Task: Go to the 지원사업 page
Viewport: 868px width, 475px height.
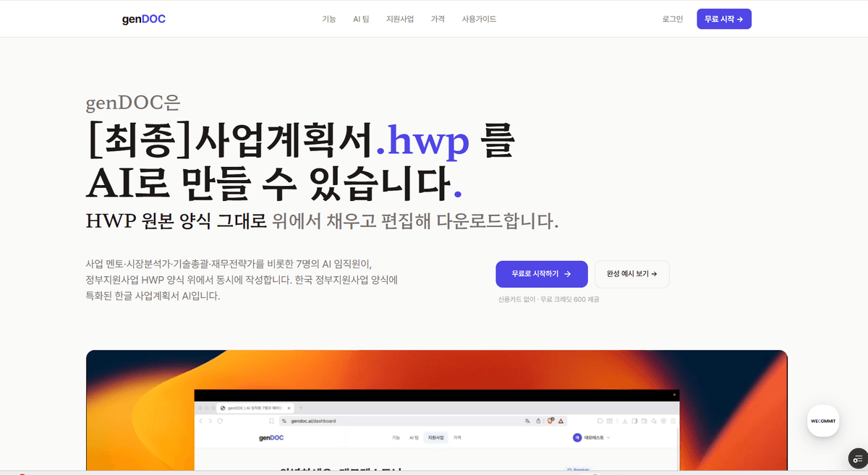Action: (400, 20)
